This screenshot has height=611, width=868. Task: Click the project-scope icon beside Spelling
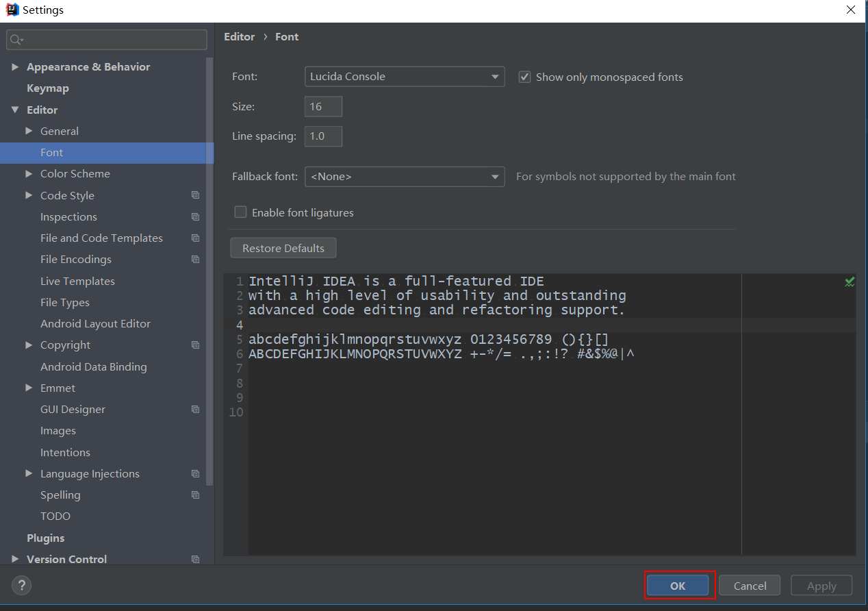click(x=196, y=495)
